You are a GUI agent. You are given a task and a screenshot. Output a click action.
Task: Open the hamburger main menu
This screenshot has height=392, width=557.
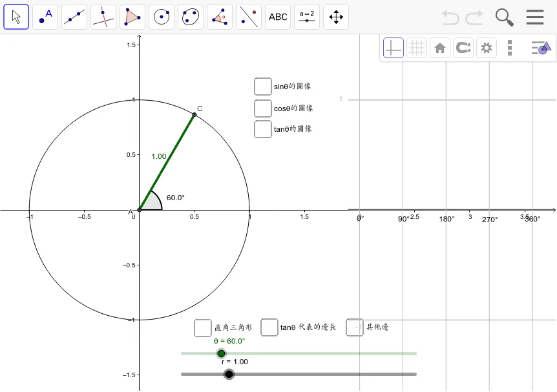[535, 17]
